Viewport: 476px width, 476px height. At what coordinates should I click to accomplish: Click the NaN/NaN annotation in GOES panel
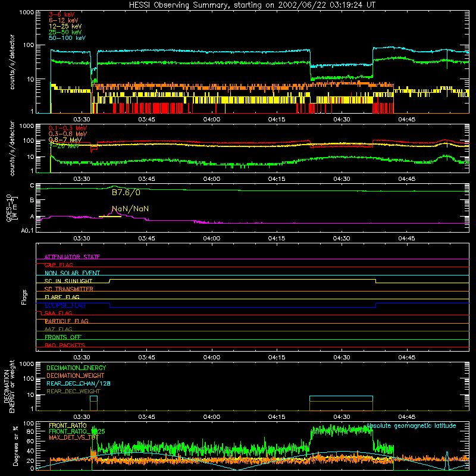point(130,209)
